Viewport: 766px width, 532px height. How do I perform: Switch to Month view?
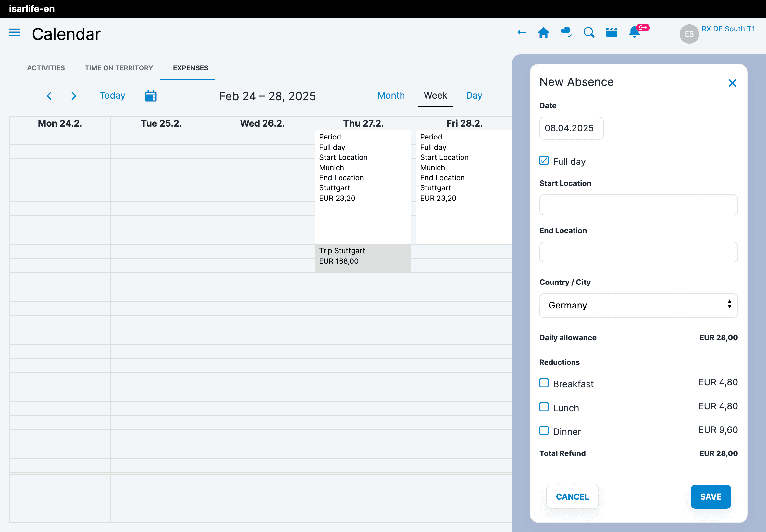click(x=391, y=96)
